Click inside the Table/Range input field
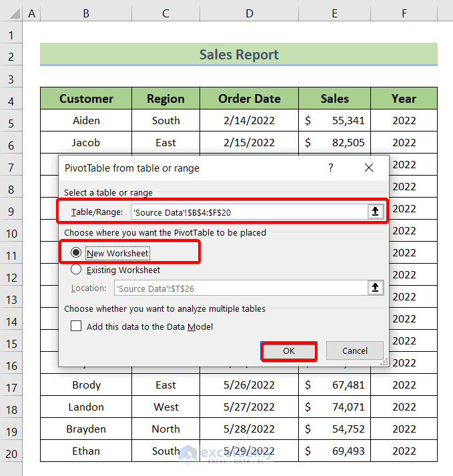 pos(248,212)
